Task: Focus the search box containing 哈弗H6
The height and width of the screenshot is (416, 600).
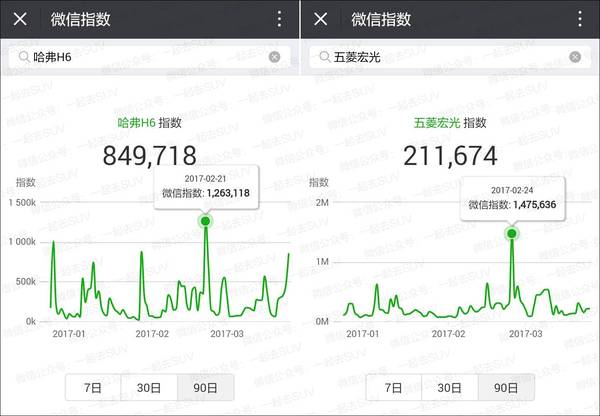Action: (150, 57)
